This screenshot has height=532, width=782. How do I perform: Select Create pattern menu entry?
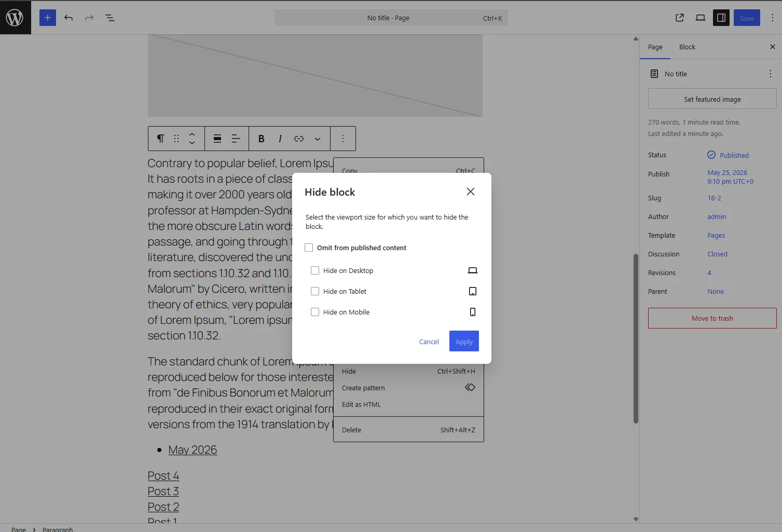408,388
